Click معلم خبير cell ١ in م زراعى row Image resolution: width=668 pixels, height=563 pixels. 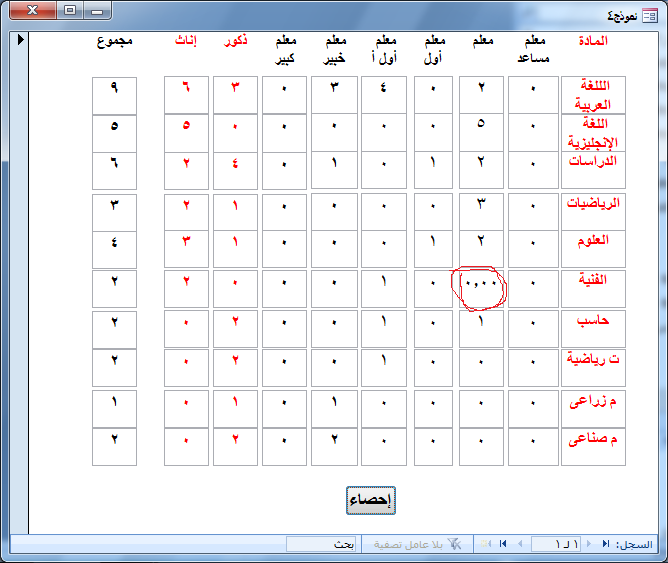334,409
